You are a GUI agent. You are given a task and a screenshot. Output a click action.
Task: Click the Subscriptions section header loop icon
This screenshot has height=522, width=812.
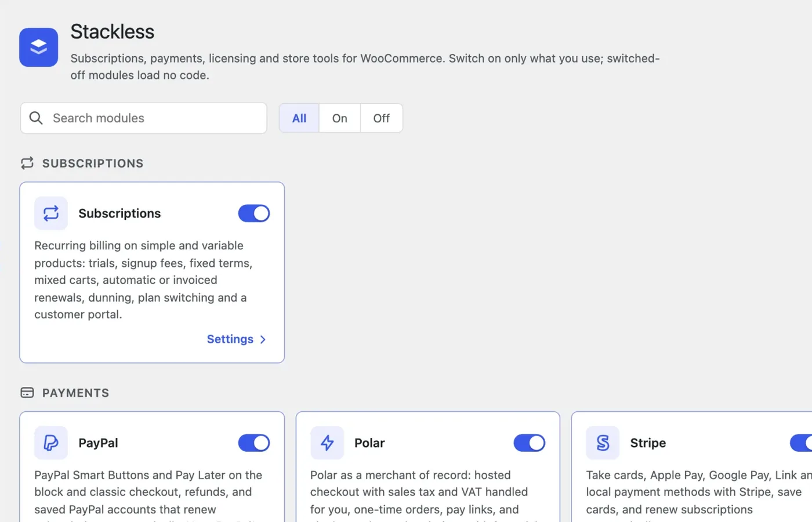point(27,163)
